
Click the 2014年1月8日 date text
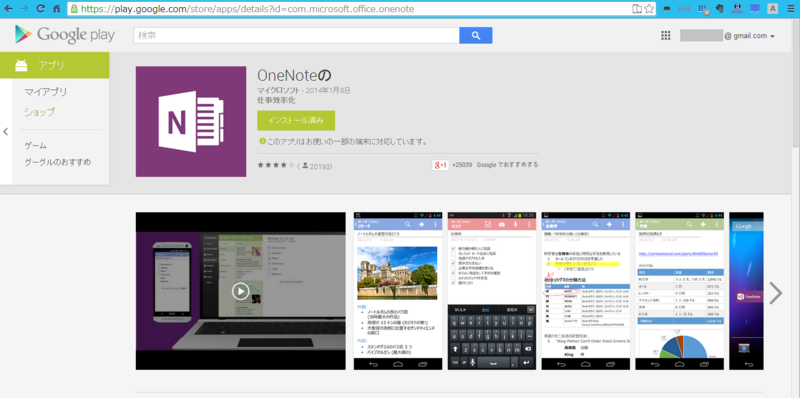[x=329, y=90]
